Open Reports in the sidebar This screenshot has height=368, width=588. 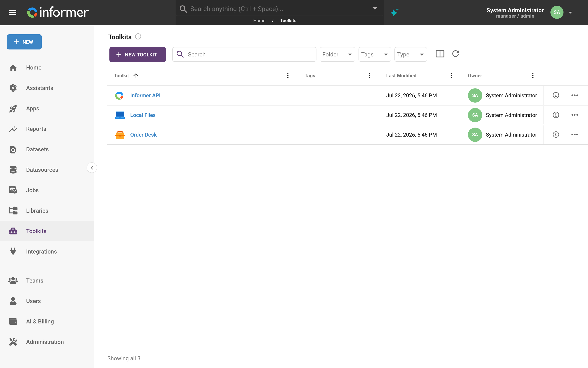[47, 129]
